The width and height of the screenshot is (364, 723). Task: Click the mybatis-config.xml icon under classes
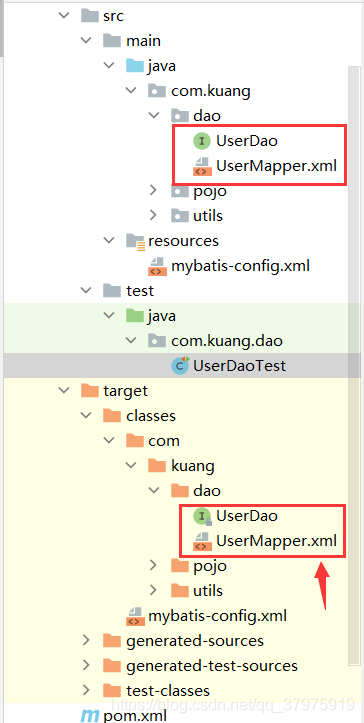tap(135, 616)
